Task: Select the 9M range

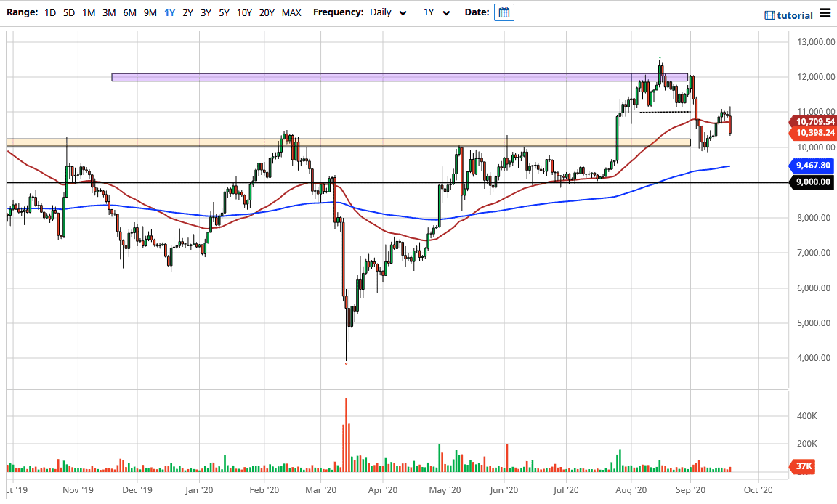Action: pyautogui.click(x=150, y=12)
